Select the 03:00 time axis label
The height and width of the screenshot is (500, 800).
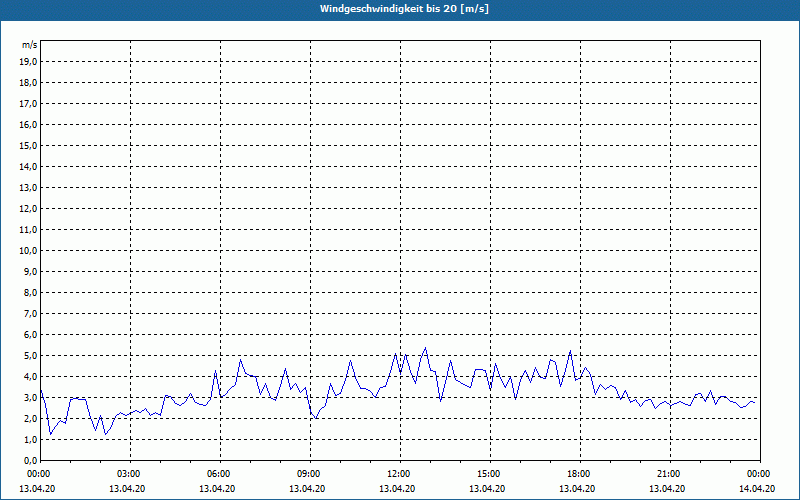pyautogui.click(x=130, y=474)
